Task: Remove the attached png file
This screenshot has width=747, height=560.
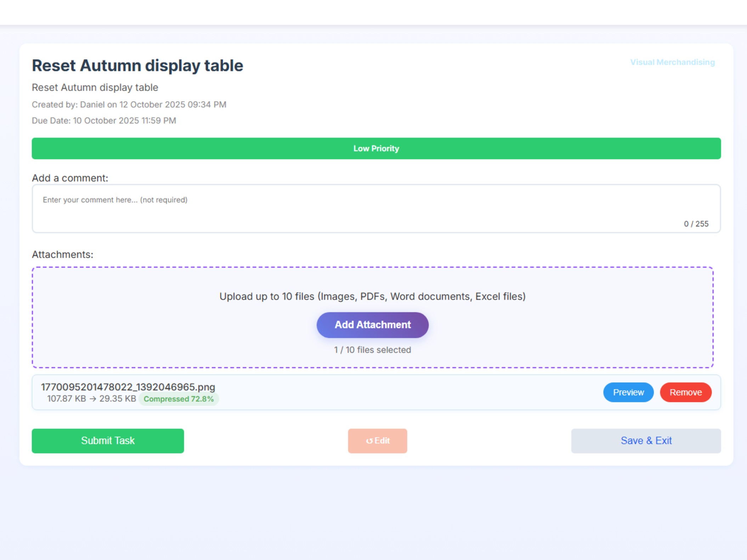Action: tap(685, 392)
